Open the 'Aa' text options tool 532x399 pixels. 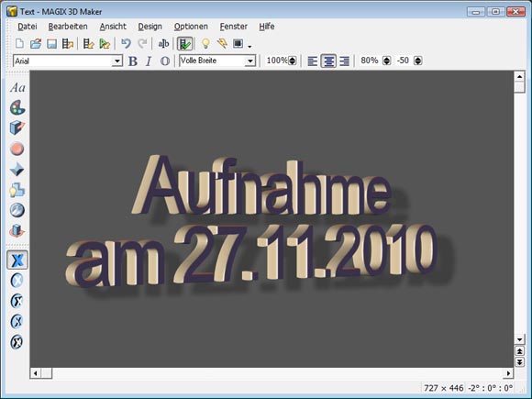[x=17, y=88]
